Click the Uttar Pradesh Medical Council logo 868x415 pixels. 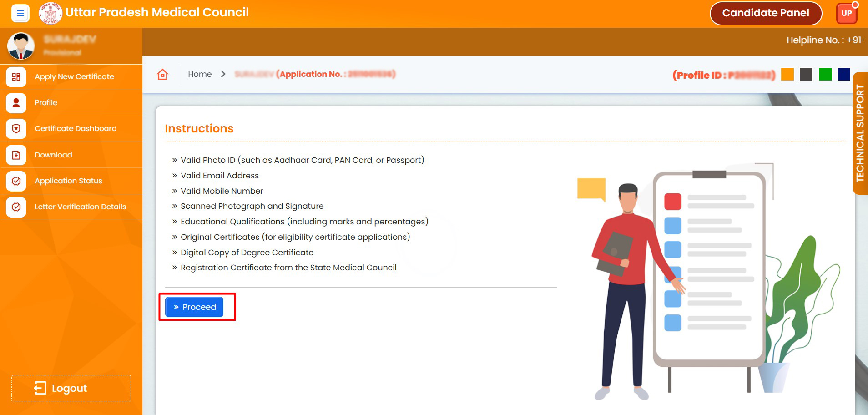pos(50,13)
